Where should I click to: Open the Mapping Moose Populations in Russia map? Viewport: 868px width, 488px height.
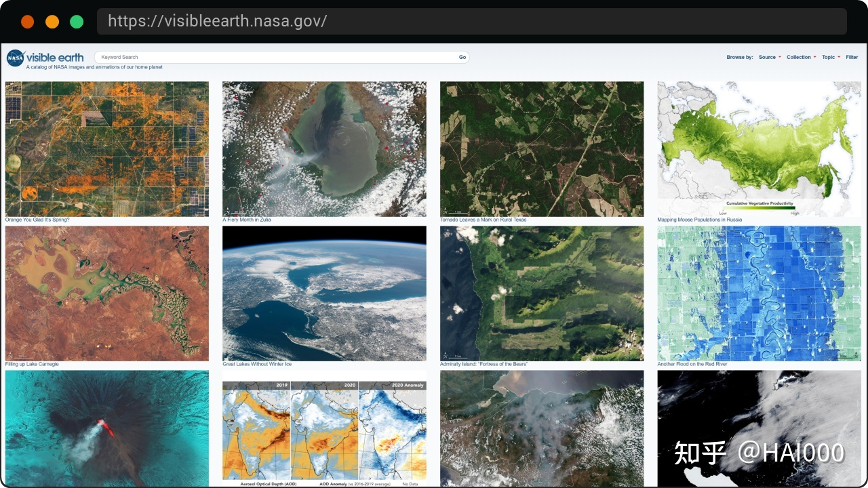click(x=759, y=149)
